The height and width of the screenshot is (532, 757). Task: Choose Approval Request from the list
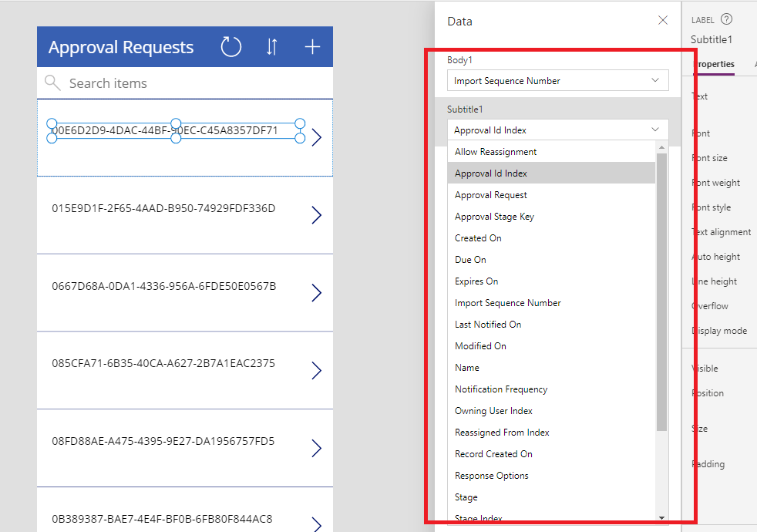pos(551,195)
